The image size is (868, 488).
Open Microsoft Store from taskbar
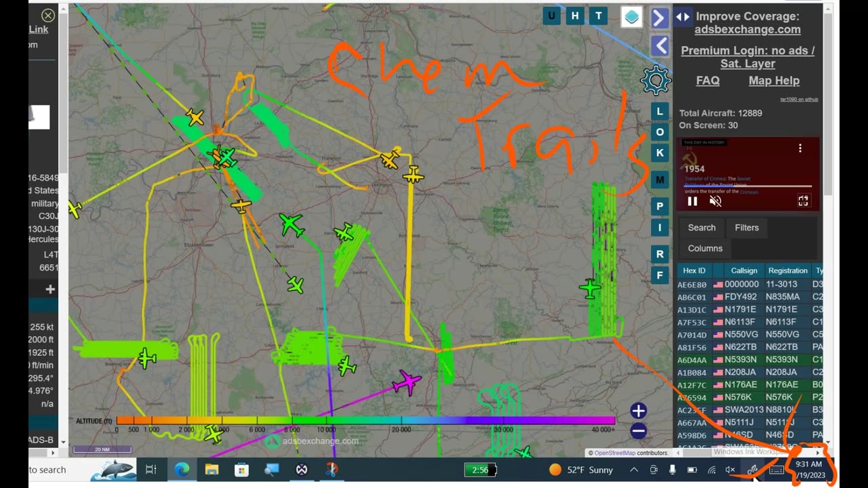coord(241,470)
